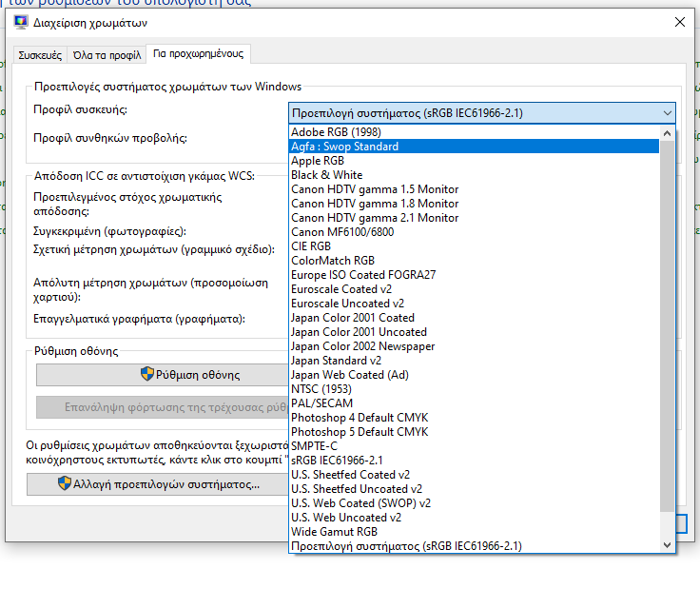Choose Photoshop 5 Default CMYK

point(475,432)
